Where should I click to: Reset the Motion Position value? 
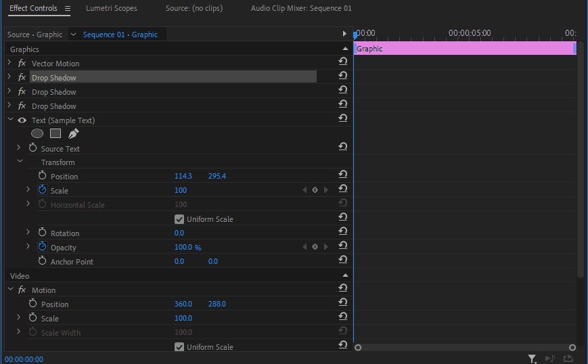click(x=343, y=302)
